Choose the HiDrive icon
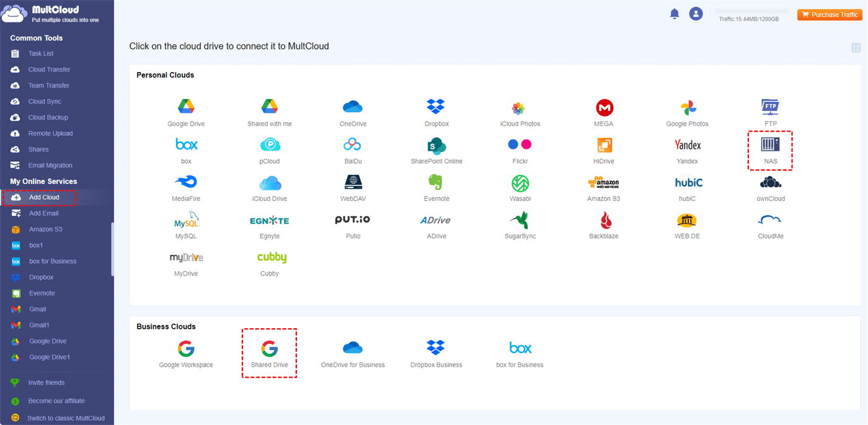The width and height of the screenshot is (868, 425). (604, 145)
